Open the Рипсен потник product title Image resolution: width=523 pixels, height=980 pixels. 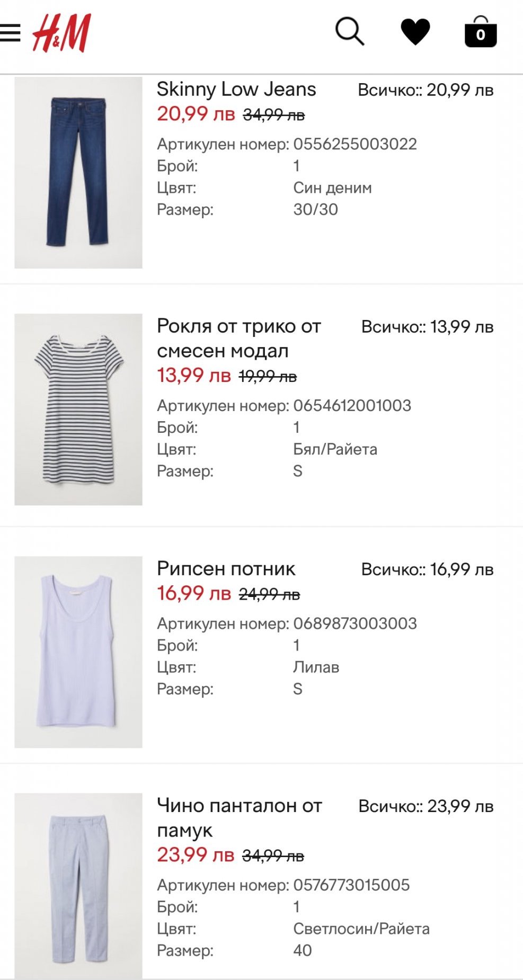[x=226, y=568]
